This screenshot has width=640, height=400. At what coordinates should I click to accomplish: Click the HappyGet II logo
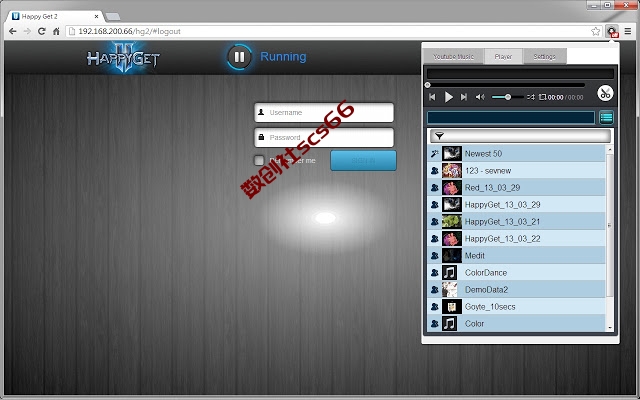(123, 58)
